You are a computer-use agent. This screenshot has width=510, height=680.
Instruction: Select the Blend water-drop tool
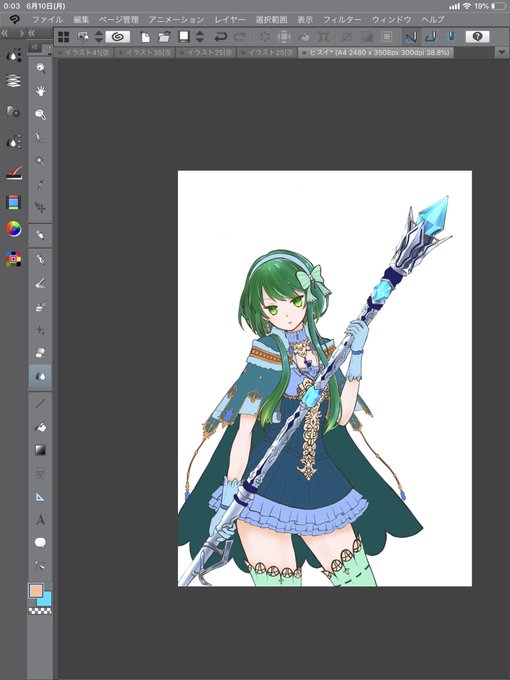click(40, 376)
